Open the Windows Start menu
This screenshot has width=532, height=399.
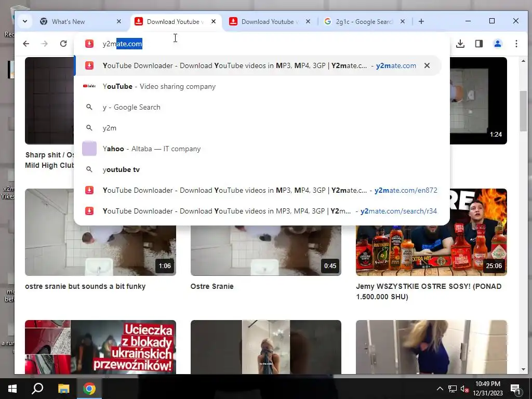(x=12, y=389)
